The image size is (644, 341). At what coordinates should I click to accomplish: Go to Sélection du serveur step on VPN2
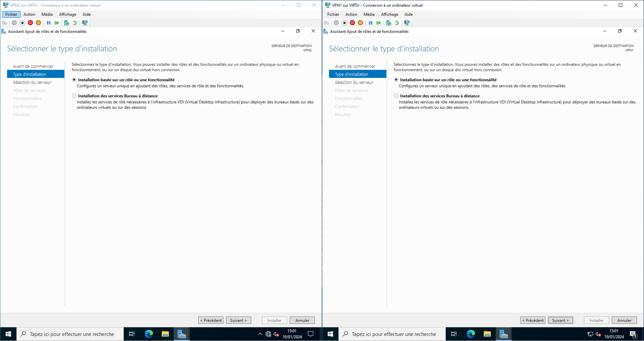click(x=32, y=83)
